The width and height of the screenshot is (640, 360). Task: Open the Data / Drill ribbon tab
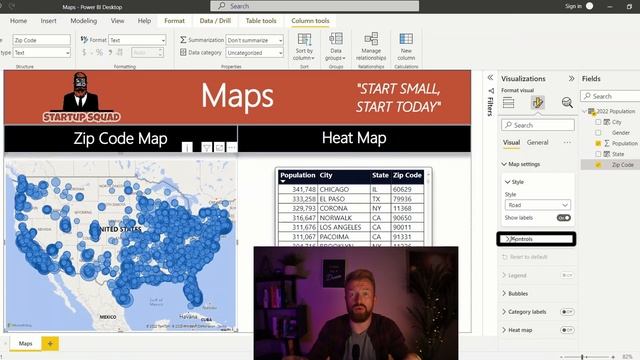point(215,21)
